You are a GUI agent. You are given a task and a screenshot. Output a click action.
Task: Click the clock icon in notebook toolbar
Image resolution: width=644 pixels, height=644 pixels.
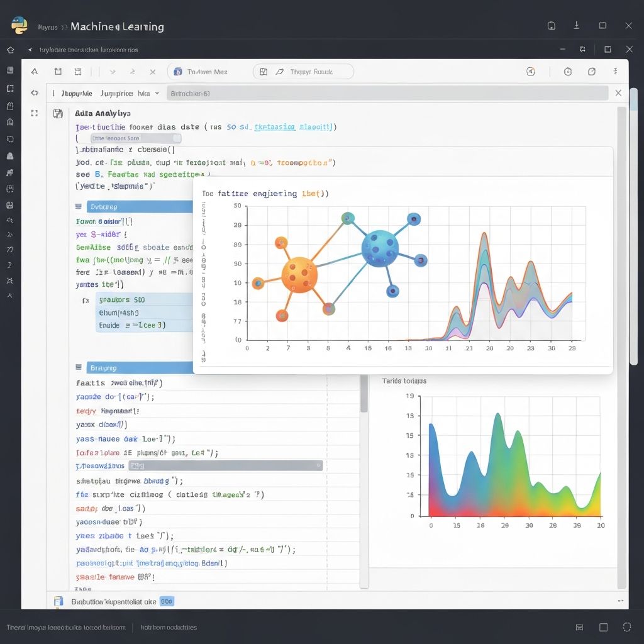click(x=568, y=72)
